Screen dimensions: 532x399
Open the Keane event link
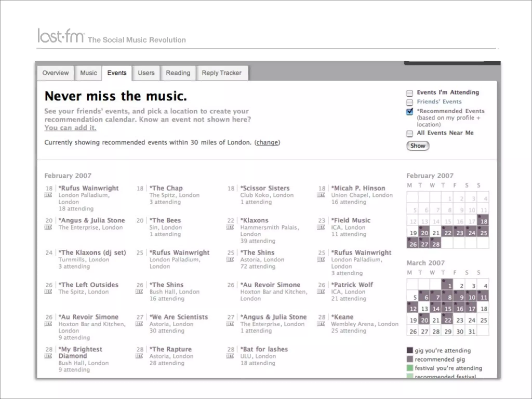coord(342,317)
